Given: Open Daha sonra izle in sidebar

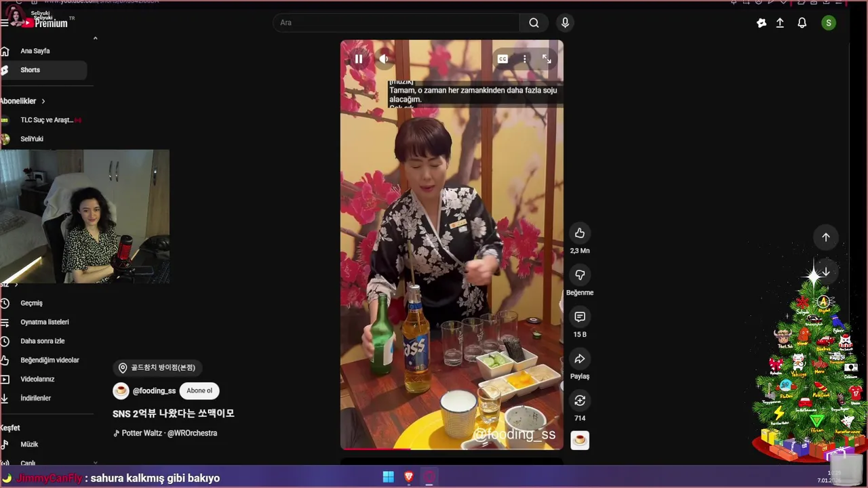Looking at the screenshot, I should [x=43, y=341].
